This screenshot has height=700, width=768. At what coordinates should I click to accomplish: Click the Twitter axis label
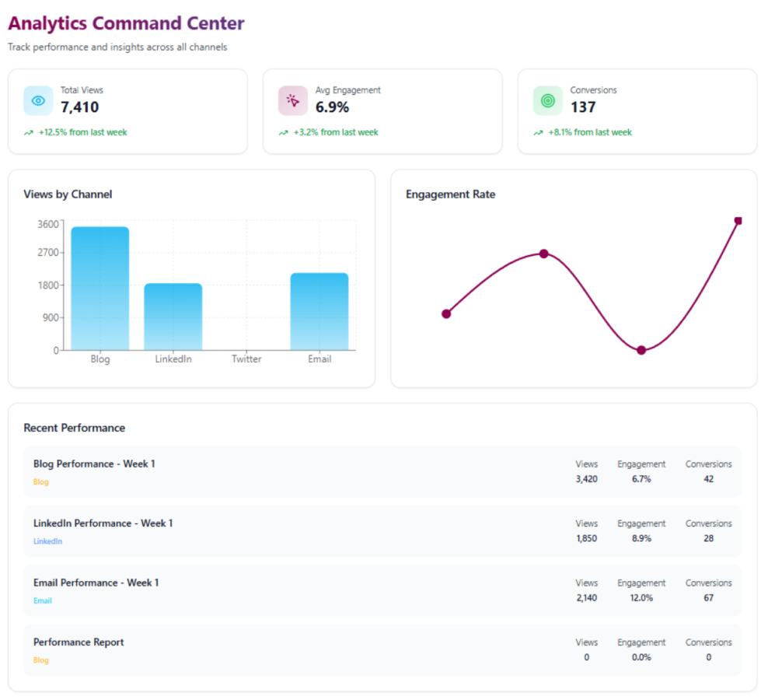(246, 359)
